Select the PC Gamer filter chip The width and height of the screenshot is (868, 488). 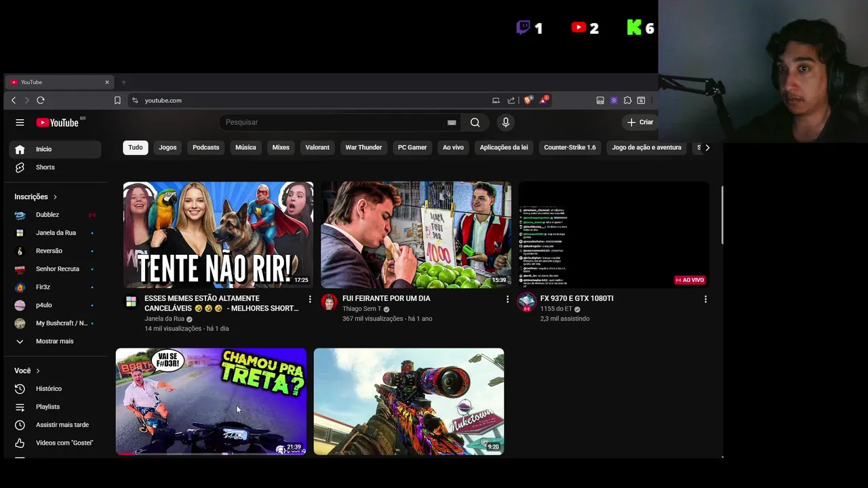[x=412, y=148]
